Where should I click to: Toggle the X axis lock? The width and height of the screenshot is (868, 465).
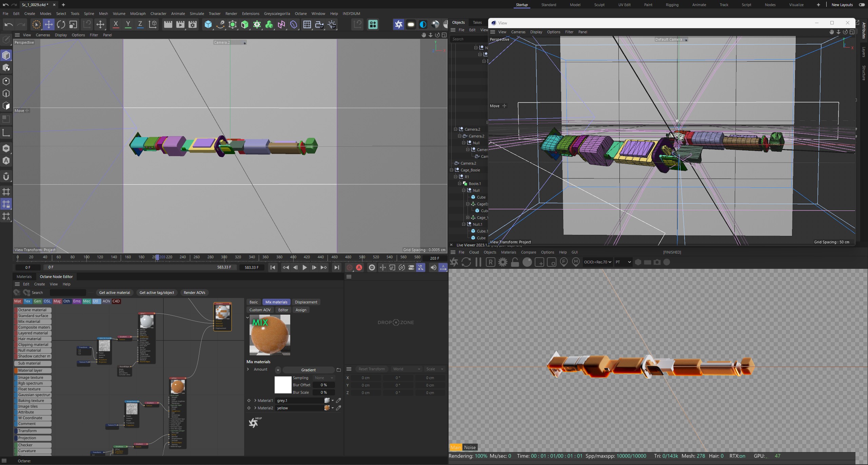pyautogui.click(x=116, y=24)
